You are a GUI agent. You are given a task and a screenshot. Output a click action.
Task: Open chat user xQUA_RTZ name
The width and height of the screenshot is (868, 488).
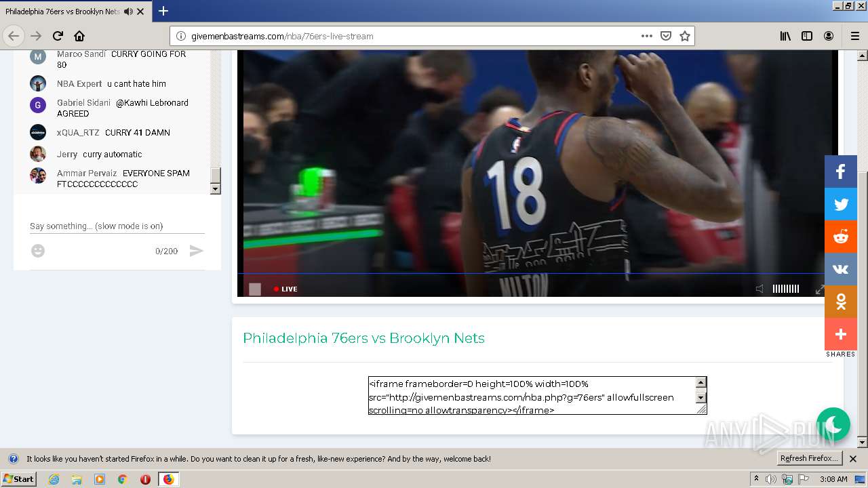78,133
